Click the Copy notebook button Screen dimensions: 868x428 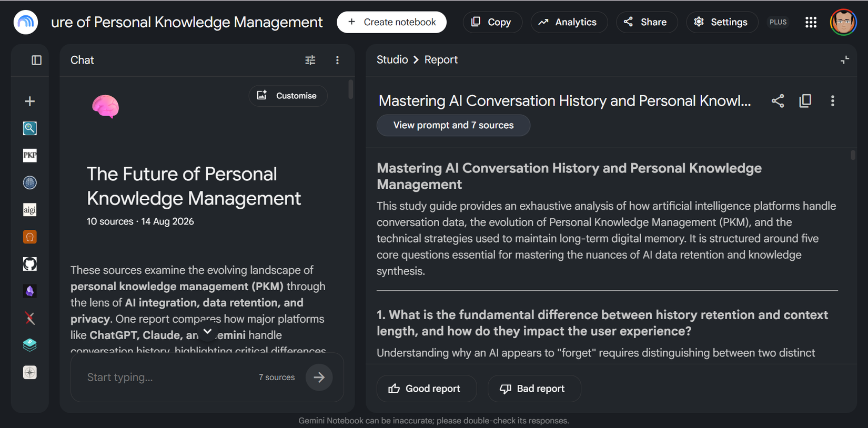tap(492, 22)
